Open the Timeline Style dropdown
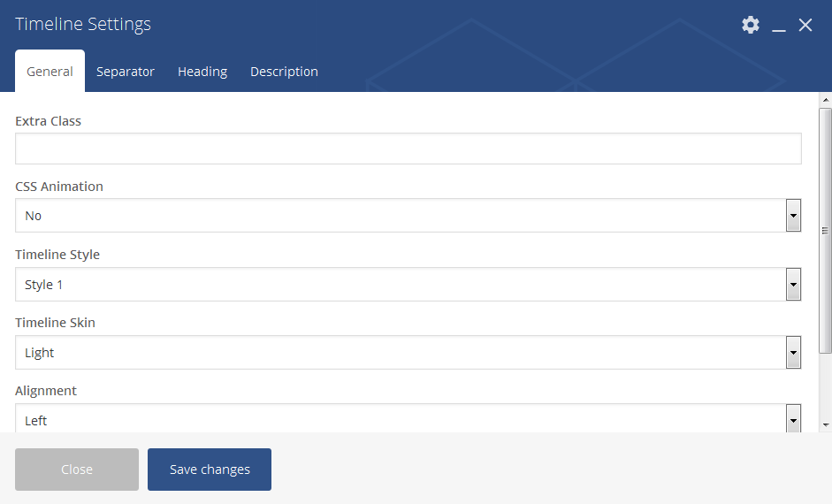The width and height of the screenshot is (832, 504). [408, 285]
